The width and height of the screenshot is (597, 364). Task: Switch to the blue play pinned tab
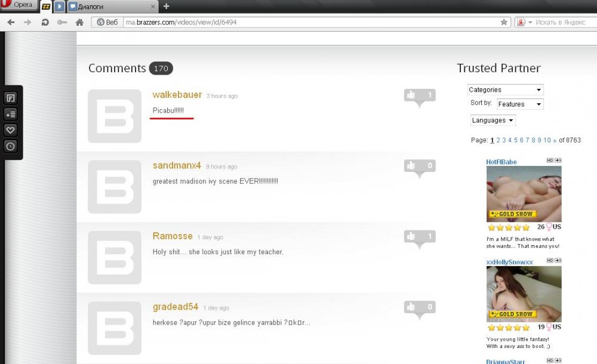tap(59, 7)
